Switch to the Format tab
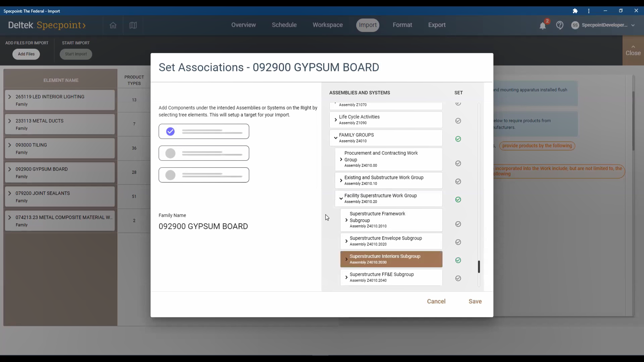Viewport: 644px width, 362px height. tap(402, 25)
